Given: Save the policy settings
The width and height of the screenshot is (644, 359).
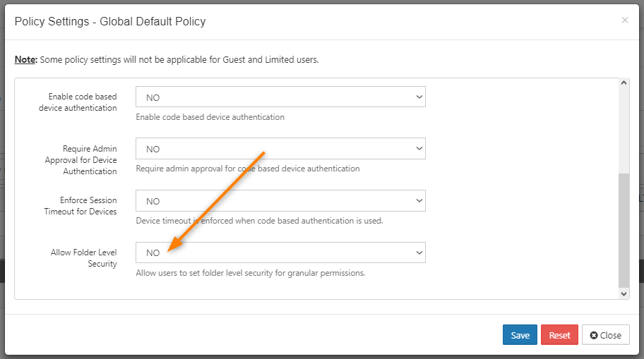Looking at the screenshot, I should tap(520, 335).
